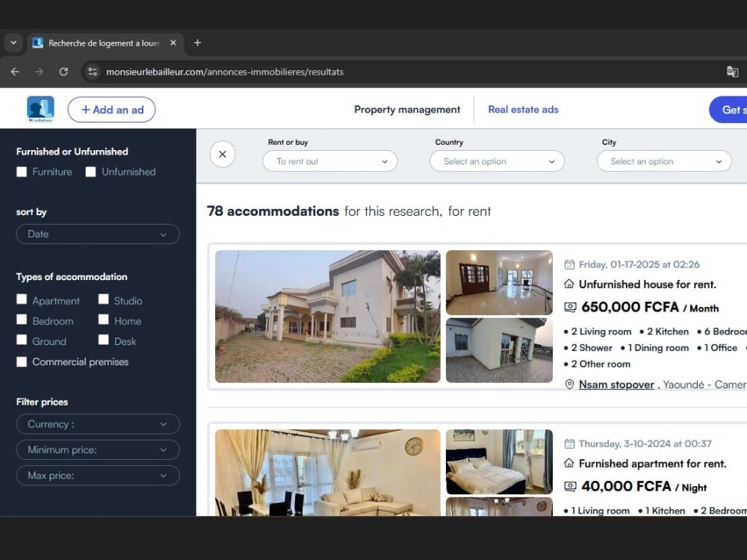Image resolution: width=747 pixels, height=560 pixels.
Task: Click money icon beside 40,000 FCFA
Action: pos(570,486)
